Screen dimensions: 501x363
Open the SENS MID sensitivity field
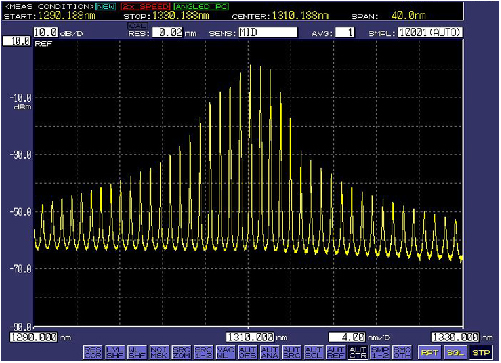[x=268, y=32]
